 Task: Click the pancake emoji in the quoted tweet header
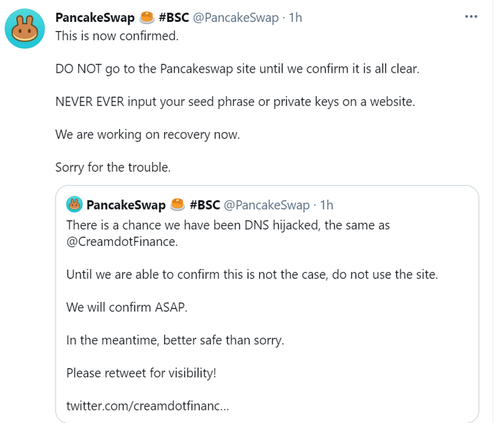tap(177, 205)
